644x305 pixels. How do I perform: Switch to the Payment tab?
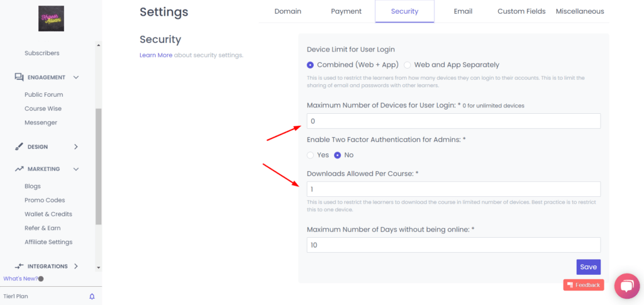(x=347, y=11)
